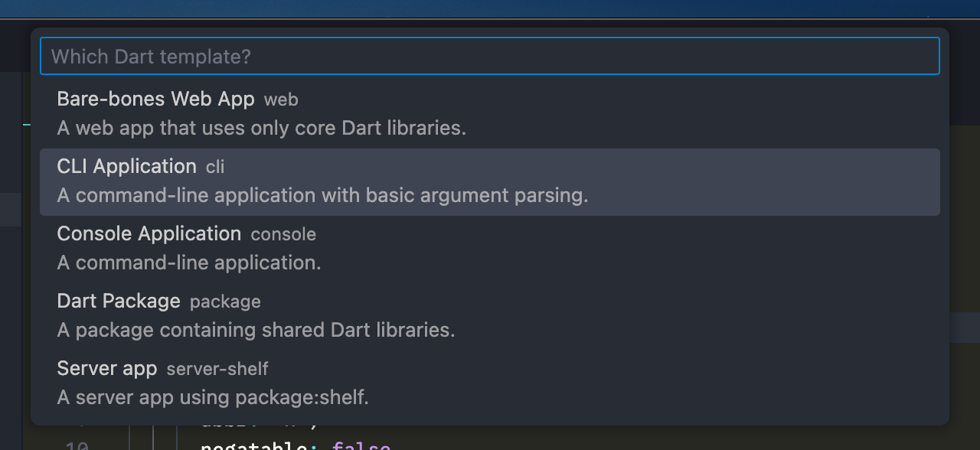Select the Bare-bones Web App template
The image size is (980, 450).
pyautogui.click(x=155, y=99)
